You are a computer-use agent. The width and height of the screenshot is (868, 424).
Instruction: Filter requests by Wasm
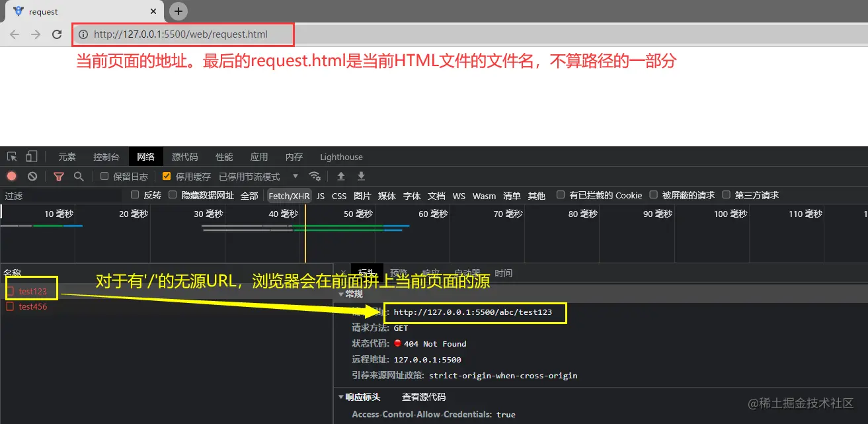point(484,196)
